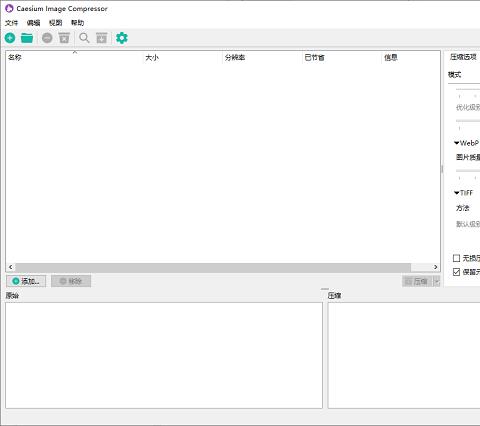Click the WebP 图片质量 slider
This screenshot has width=480, height=426.
[468, 171]
